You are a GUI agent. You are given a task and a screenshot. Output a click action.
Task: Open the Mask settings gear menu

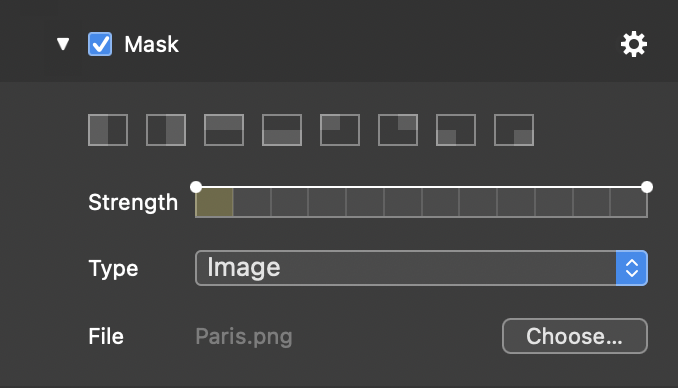coord(634,44)
